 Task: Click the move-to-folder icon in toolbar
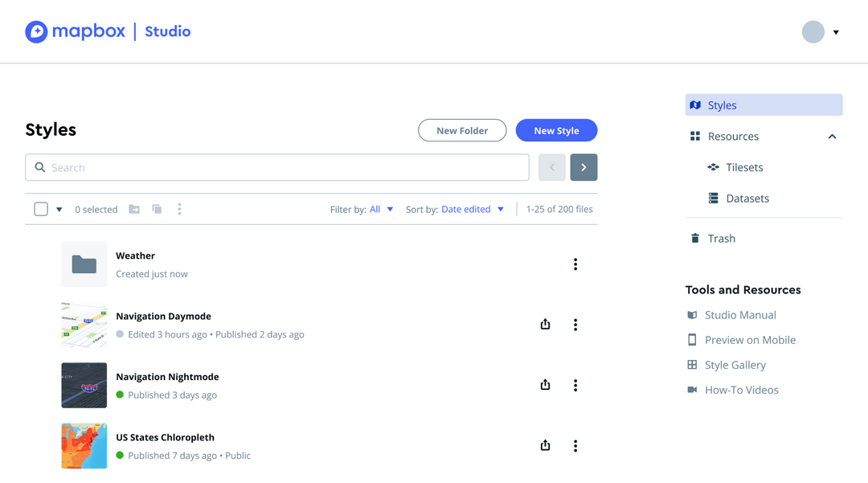134,209
